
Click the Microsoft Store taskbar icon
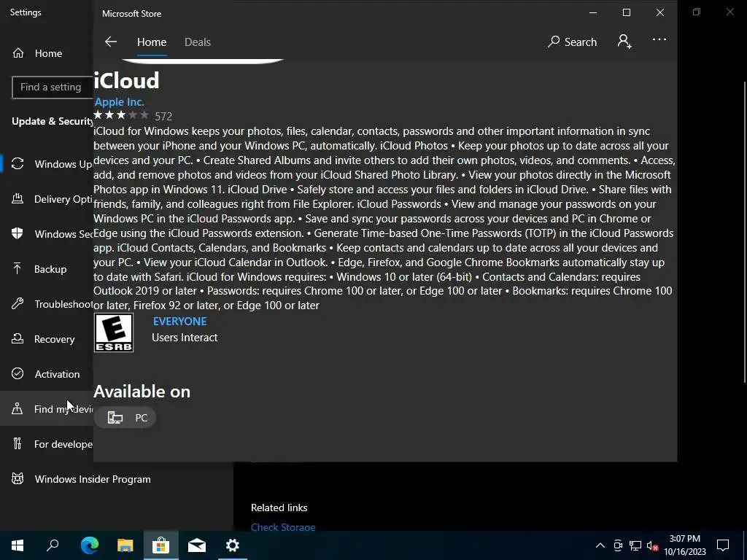[x=161, y=545]
